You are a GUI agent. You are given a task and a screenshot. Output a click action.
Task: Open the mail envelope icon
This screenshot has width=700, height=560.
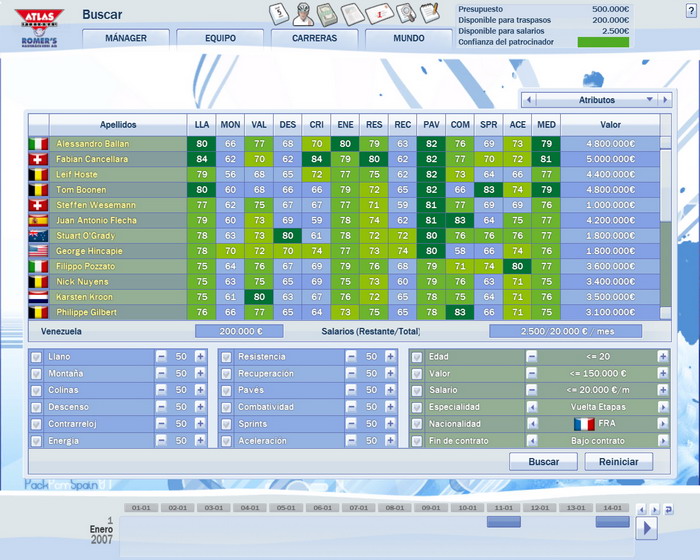tap(380, 14)
